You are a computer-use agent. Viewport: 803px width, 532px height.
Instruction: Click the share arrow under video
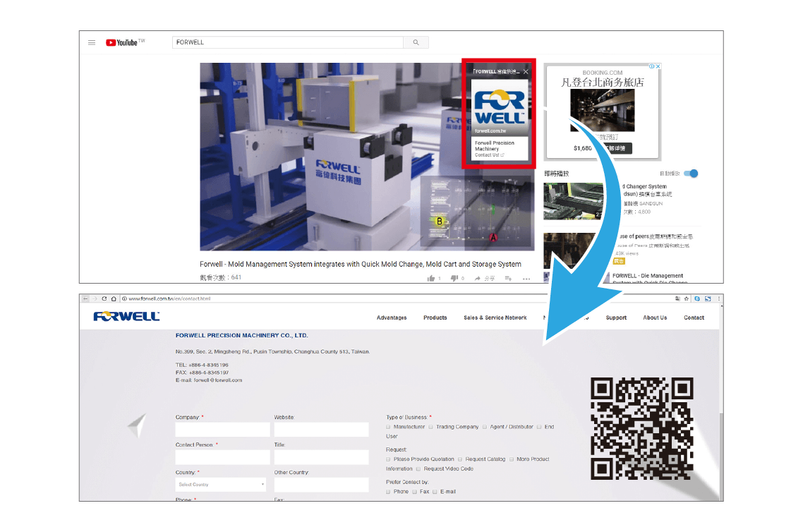(x=478, y=279)
